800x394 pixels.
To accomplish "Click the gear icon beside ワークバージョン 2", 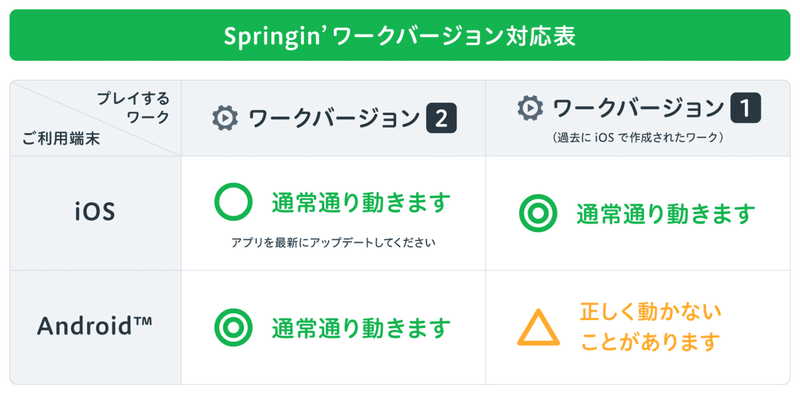I will pyautogui.click(x=225, y=118).
